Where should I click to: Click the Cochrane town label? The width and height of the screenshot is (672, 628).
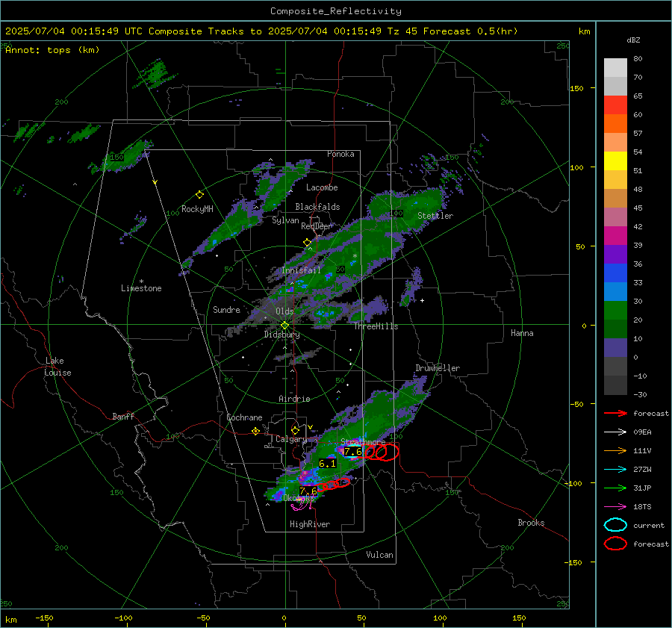pos(244,417)
